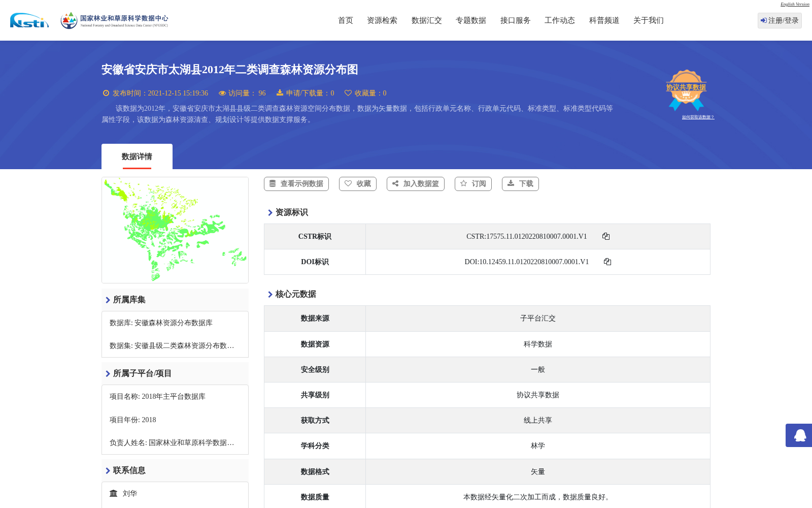Open the 数据汇交 menu item
The width and height of the screenshot is (812, 508).
point(427,20)
